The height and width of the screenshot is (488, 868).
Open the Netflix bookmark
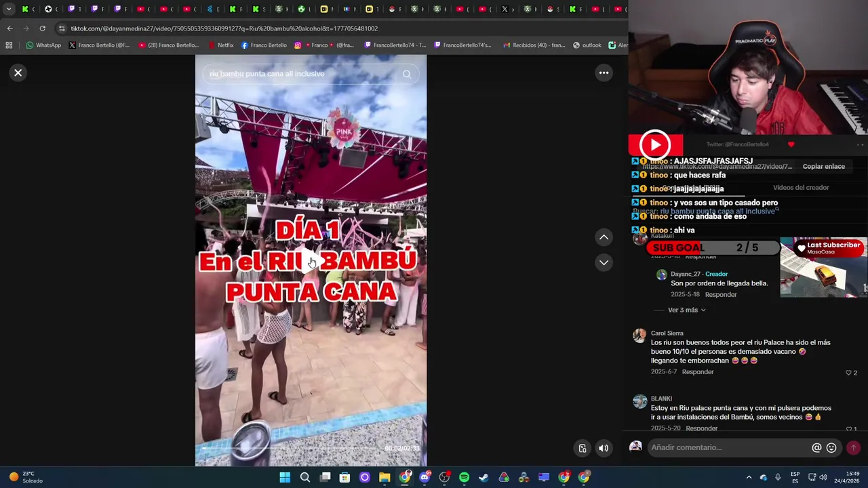(220, 45)
